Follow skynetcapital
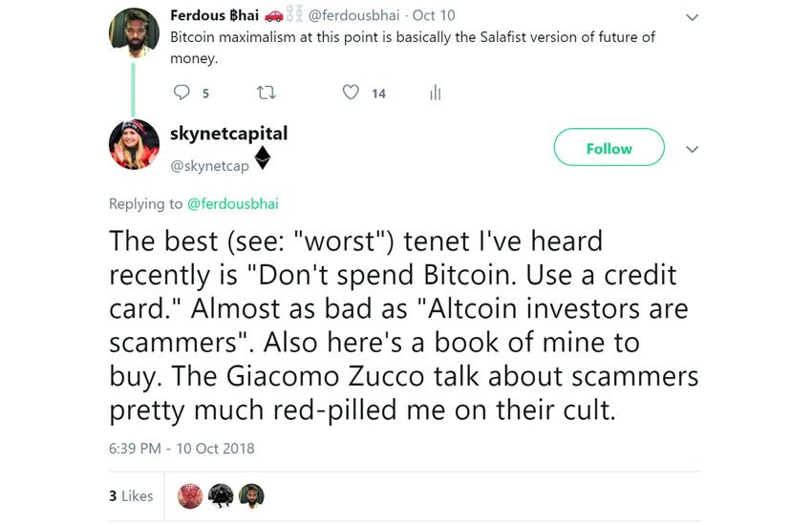 point(609,148)
